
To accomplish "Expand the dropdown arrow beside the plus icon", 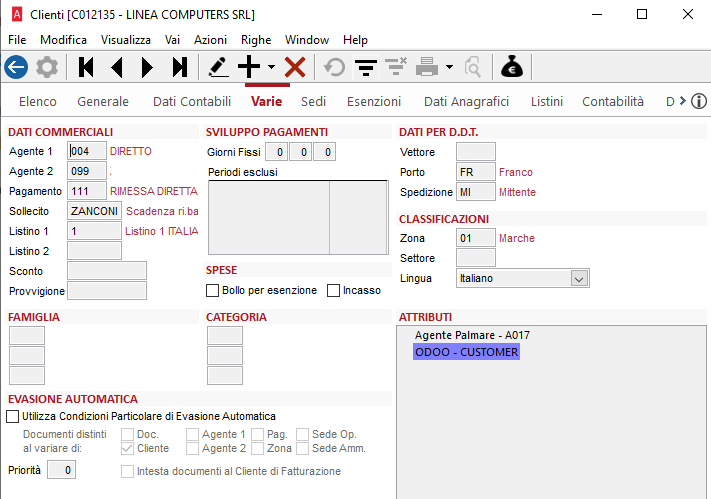I will coord(271,67).
